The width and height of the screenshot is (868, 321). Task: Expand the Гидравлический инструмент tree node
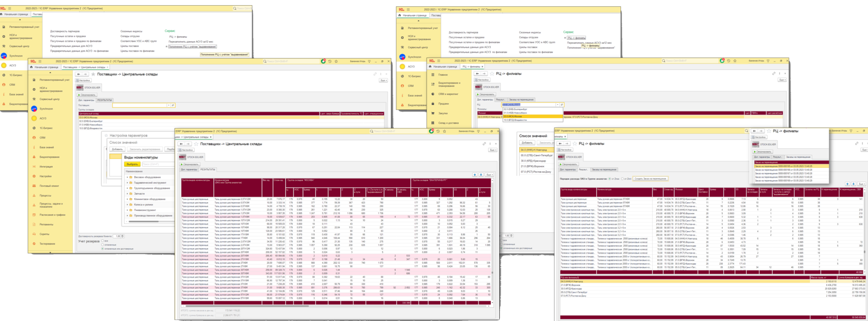coord(128,183)
